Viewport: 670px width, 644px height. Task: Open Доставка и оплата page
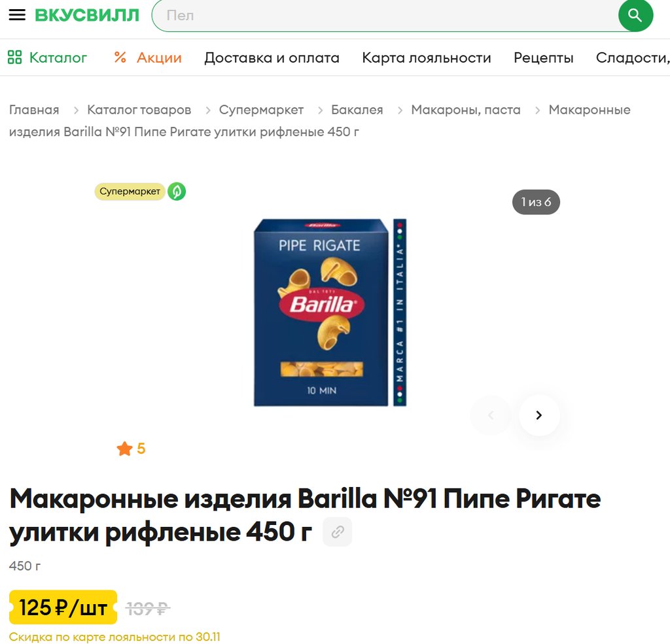[272, 58]
